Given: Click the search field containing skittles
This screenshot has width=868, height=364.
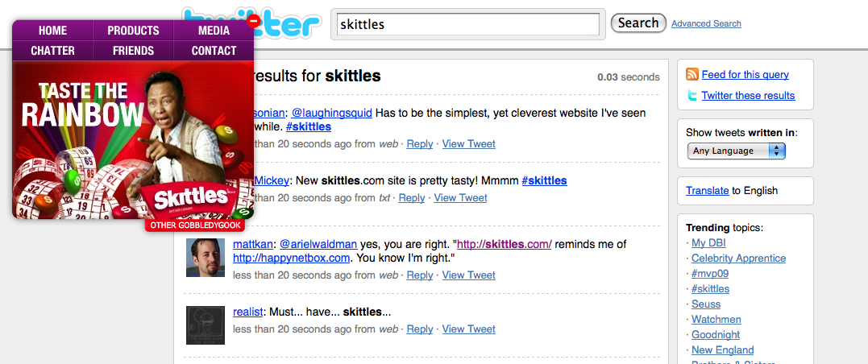Looking at the screenshot, I should coord(468,24).
